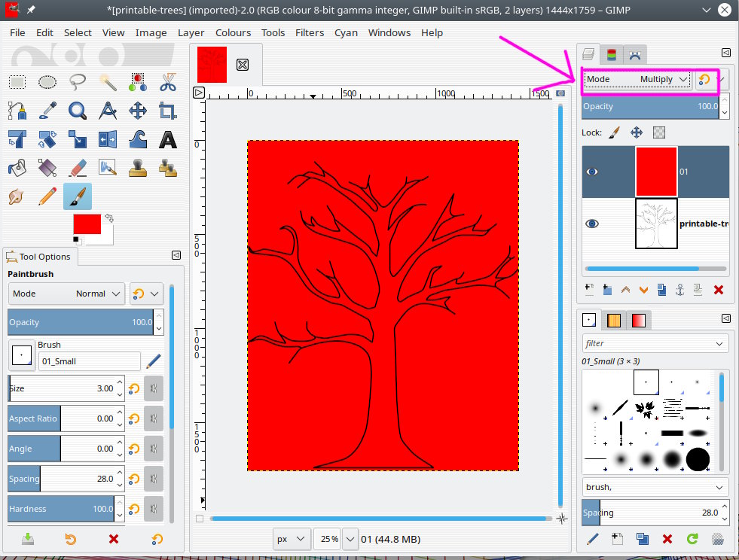Expand the 25% zoom level dropdown
Viewport: 739px width, 560px height.
point(350,539)
